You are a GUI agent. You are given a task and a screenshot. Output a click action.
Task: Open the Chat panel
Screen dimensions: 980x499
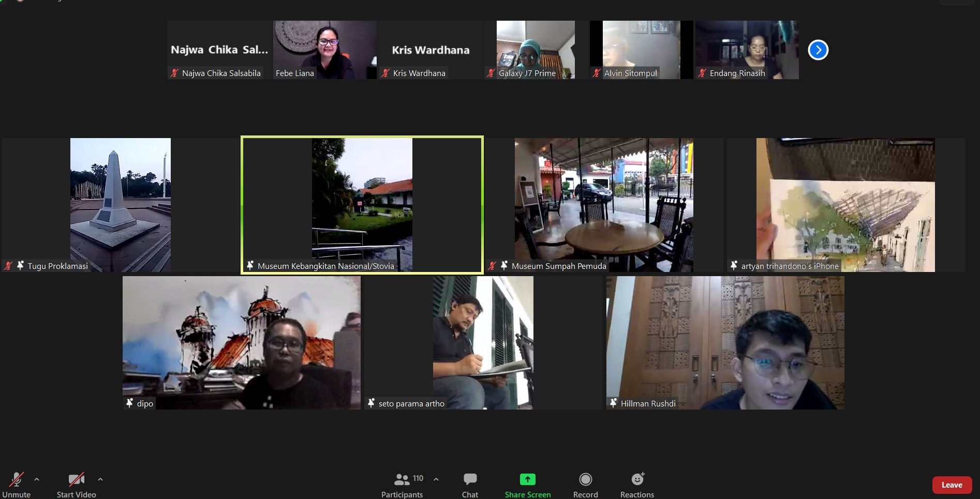(x=470, y=485)
